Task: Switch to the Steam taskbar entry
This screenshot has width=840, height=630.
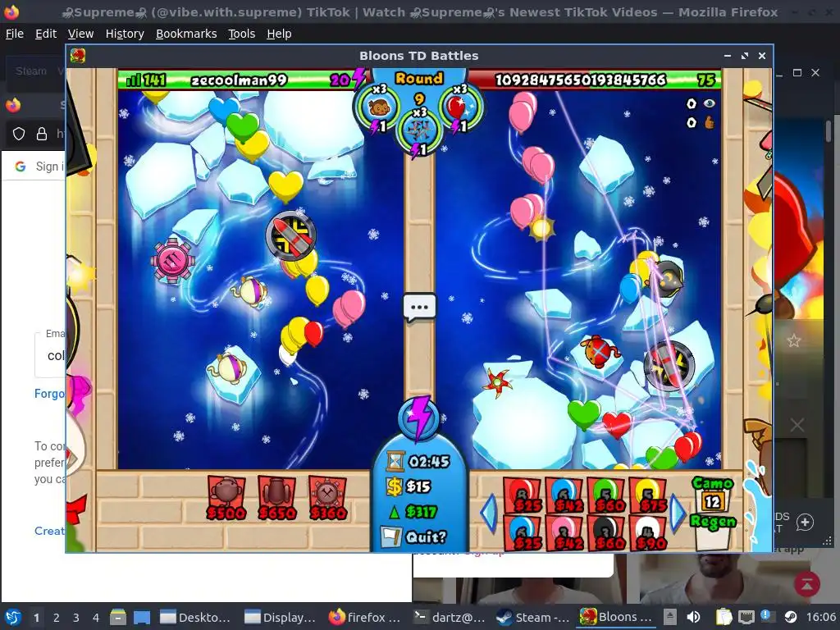Action: (532, 617)
